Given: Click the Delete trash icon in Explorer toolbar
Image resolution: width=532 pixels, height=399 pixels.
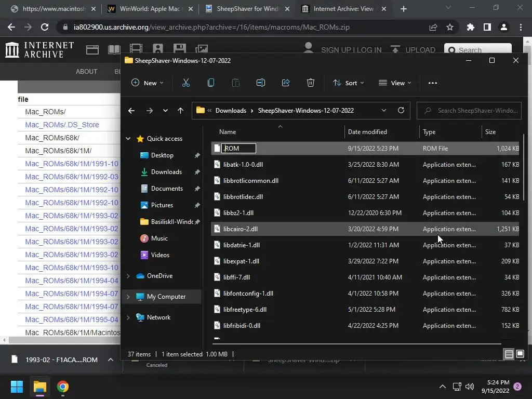Looking at the screenshot, I should [311, 83].
